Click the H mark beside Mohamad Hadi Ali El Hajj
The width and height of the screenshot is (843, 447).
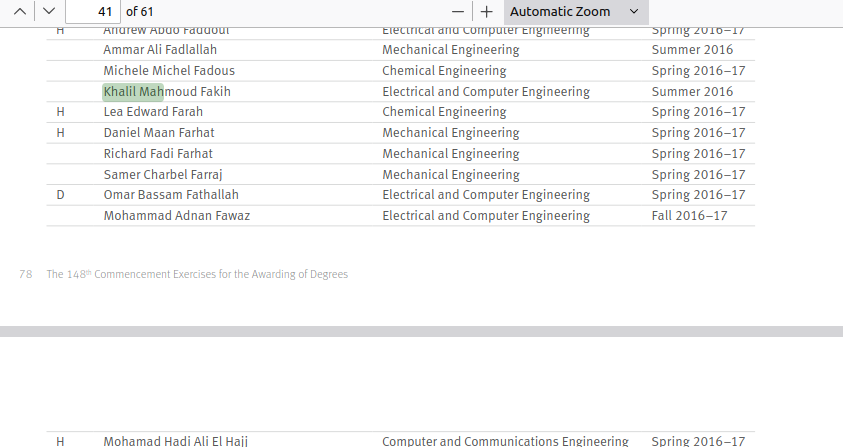point(60,442)
